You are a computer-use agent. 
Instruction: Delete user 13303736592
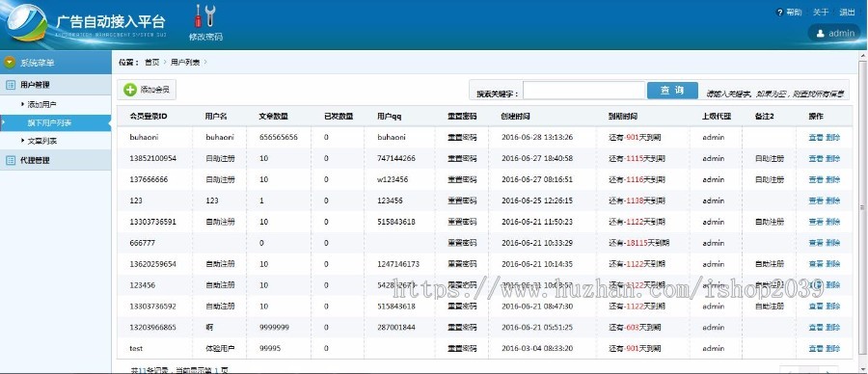point(832,307)
